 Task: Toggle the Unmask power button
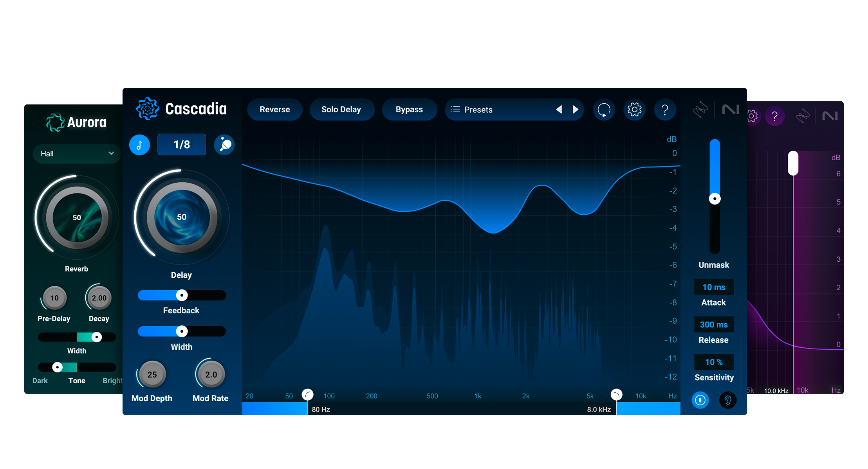pyautogui.click(x=700, y=400)
